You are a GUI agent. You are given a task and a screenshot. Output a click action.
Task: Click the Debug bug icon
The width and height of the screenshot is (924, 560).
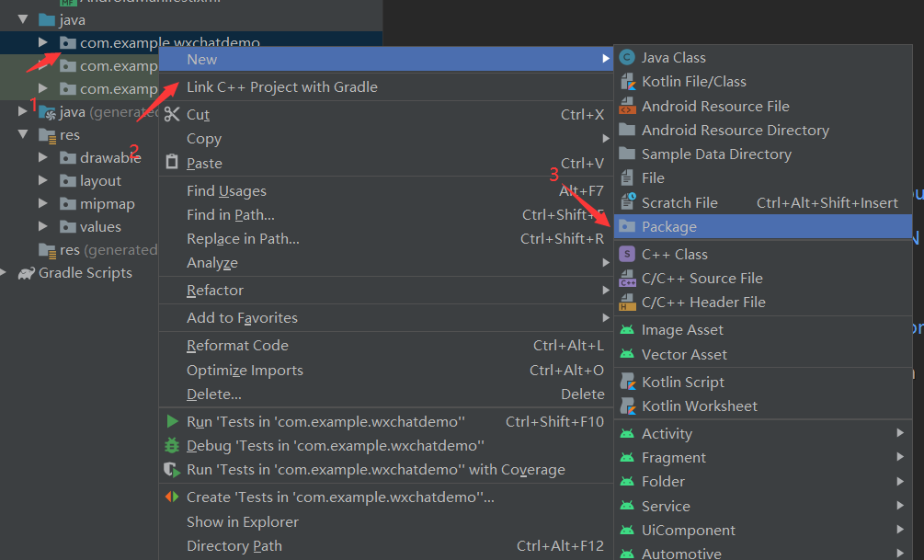click(x=172, y=446)
